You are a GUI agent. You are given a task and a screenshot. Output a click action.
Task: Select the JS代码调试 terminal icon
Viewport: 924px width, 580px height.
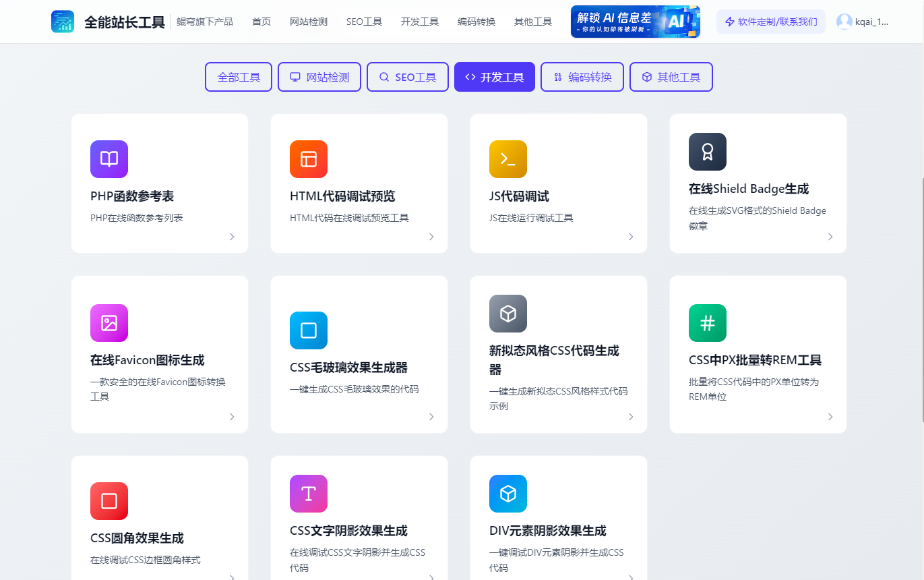pyautogui.click(x=507, y=159)
